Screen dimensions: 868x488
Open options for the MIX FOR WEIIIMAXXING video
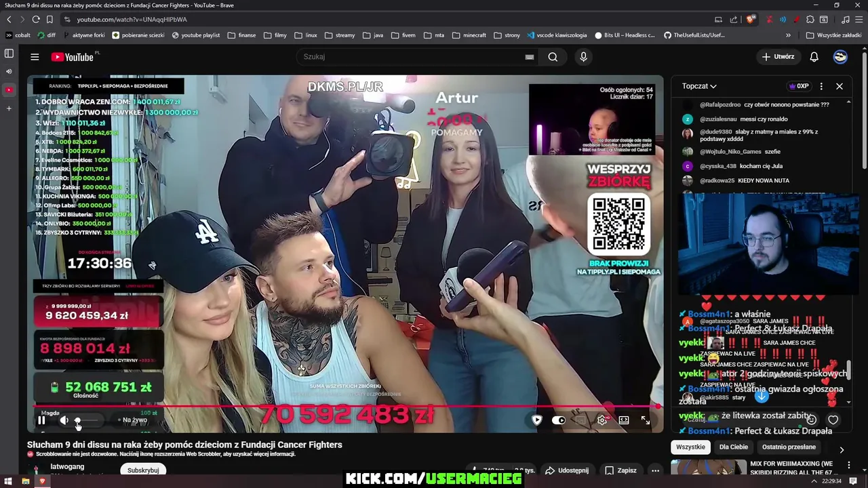click(x=848, y=465)
